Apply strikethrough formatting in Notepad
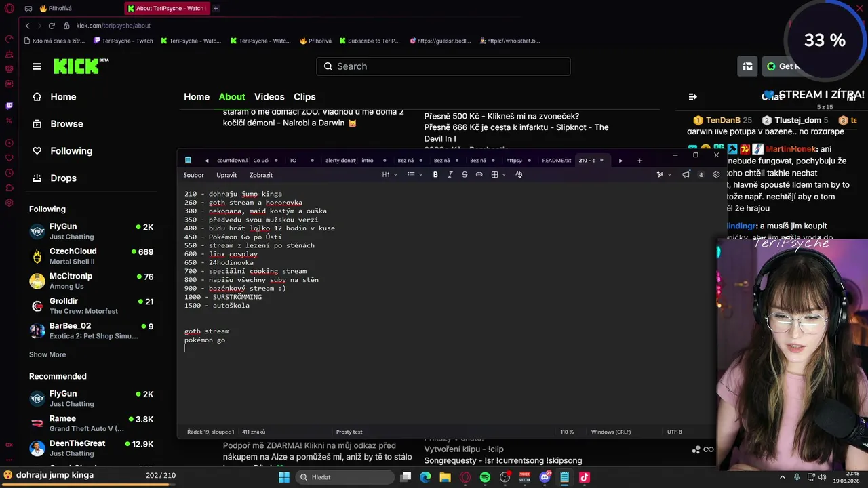Image resolution: width=868 pixels, height=488 pixels. coord(465,175)
